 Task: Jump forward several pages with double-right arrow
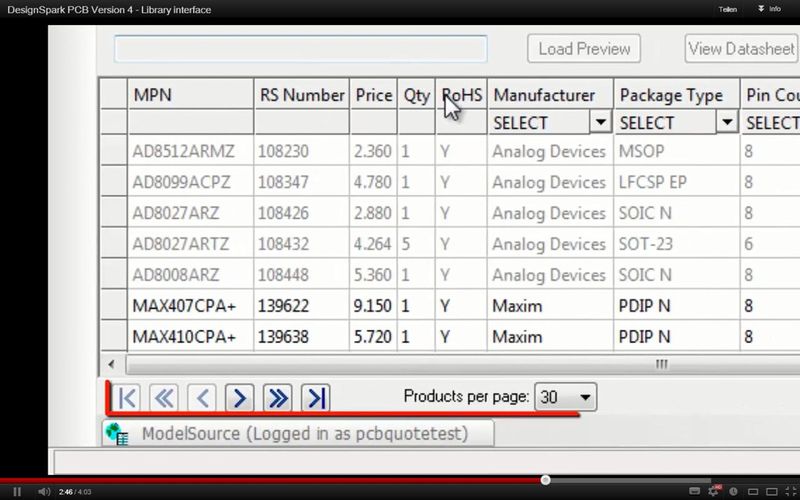[278, 397]
